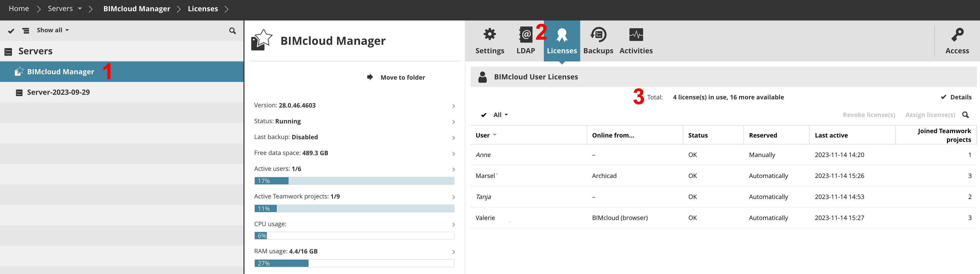Viewport: 980px width, 274px height.
Task: Select BIMcloud Manager in server list
Action: point(122,72)
